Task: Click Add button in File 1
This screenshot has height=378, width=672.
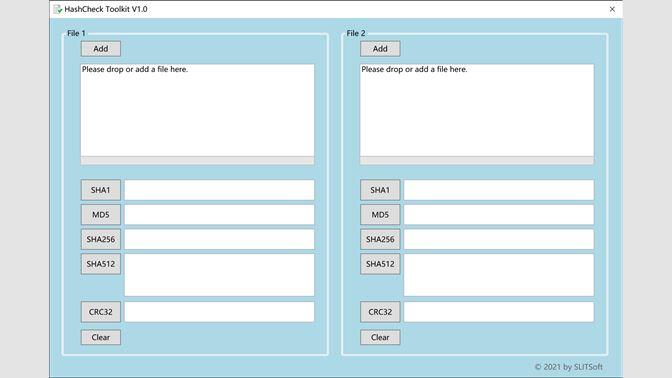Action: [x=101, y=49]
